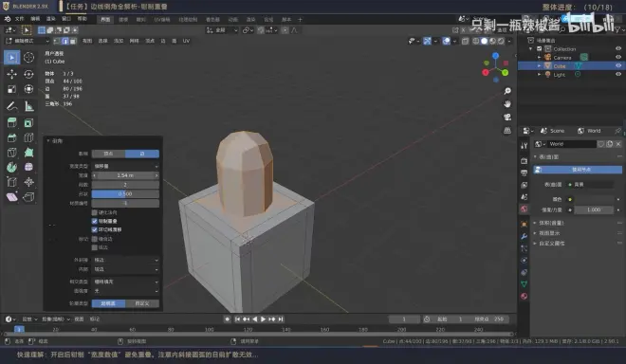Screen dimensions: 626x364
Task: Choose the Measure ruler tool
Action: 28,106
